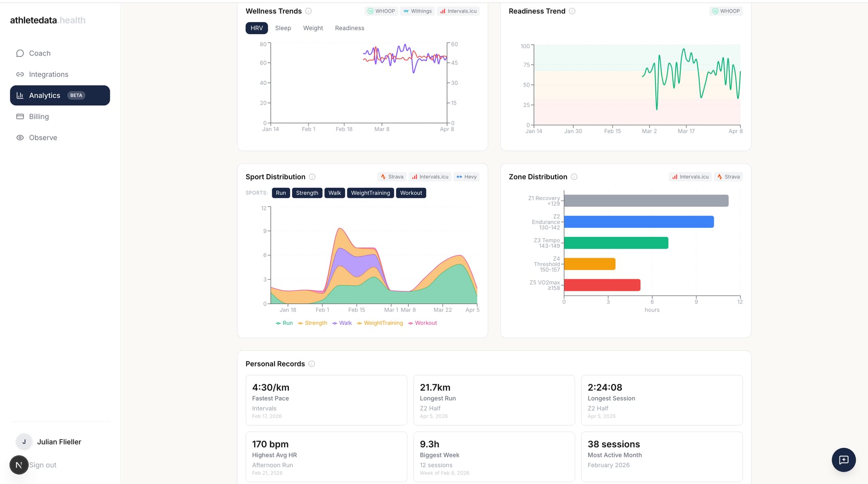Go to Integrations in the sidebar

pos(48,75)
